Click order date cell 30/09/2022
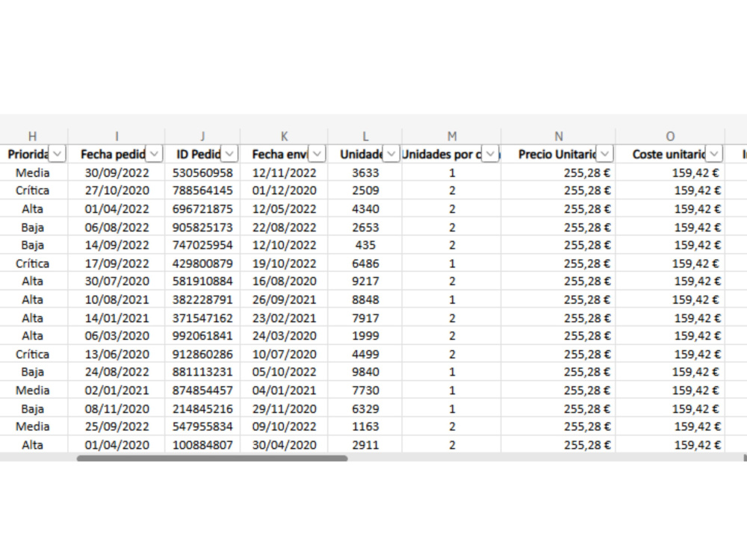Image resolution: width=747 pixels, height=560 pixels. (117, 172)
